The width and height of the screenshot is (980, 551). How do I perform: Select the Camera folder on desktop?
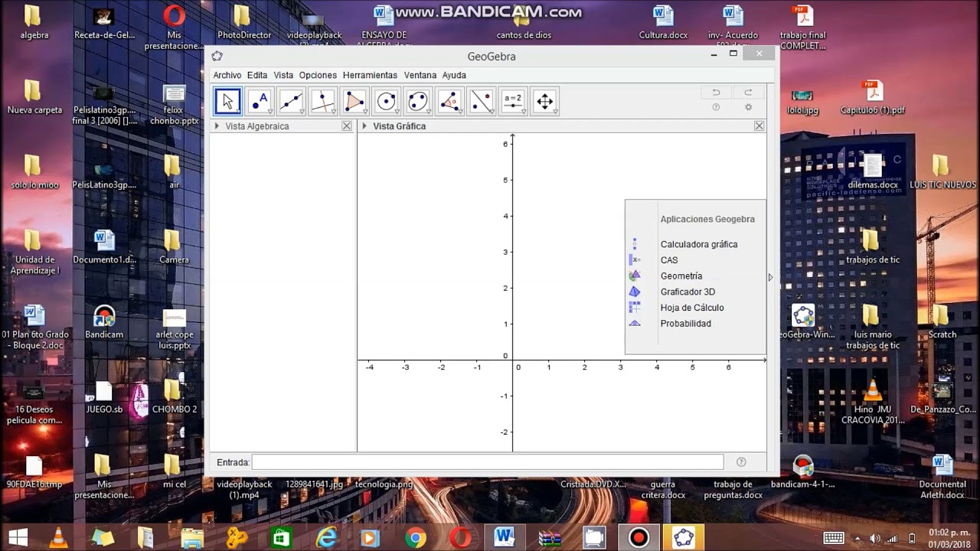(174, 246)
